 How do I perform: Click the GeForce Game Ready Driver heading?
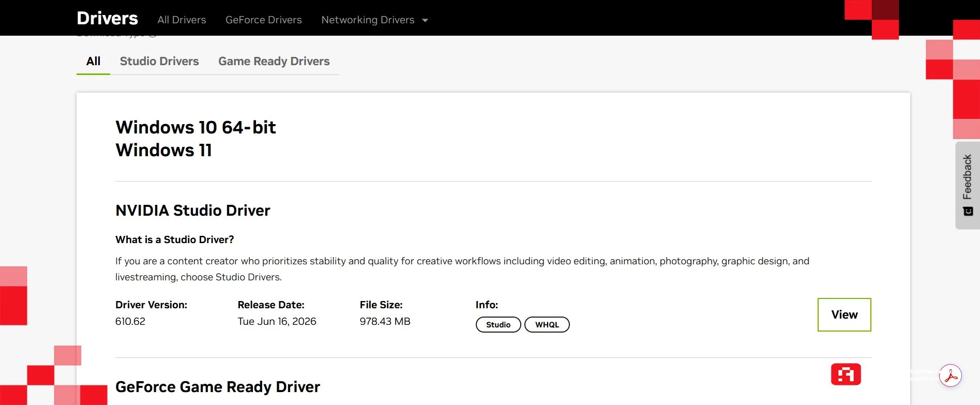tap(218, 387)
